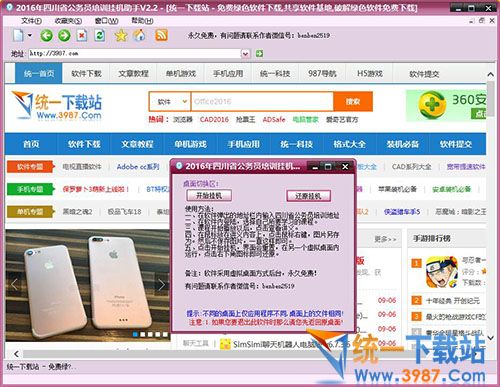Select the 单机游戏 top tab

pos(181,73)
